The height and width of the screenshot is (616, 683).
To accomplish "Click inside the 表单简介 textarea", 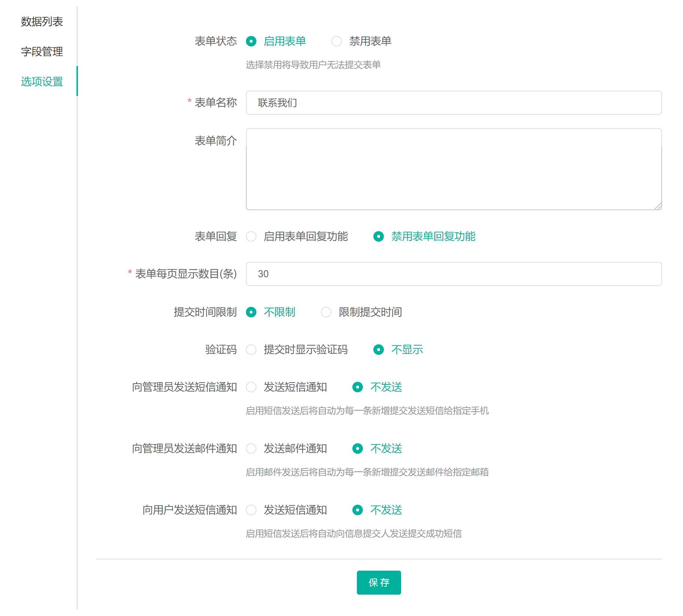I will click(x=454, y=169).
